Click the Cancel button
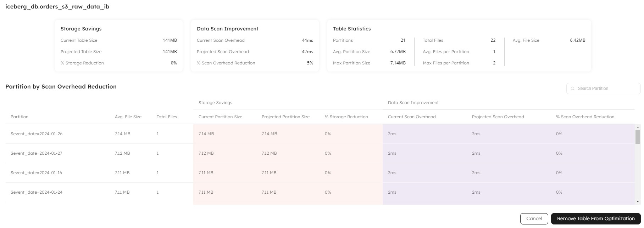Image resolution: width=644 pixels, height=228 pixels. [x=534, y=219]
